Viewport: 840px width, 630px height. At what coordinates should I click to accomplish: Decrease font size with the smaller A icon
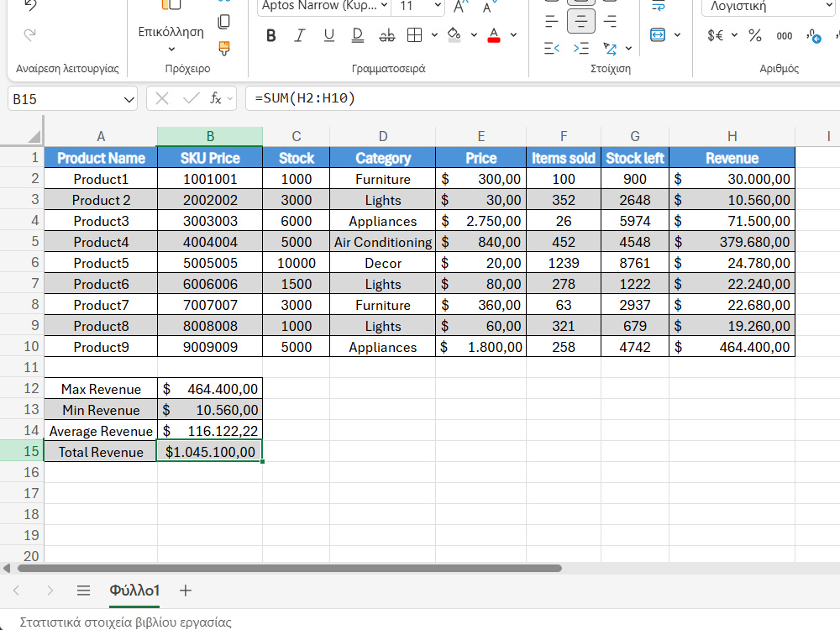click(x=488, y=7)
